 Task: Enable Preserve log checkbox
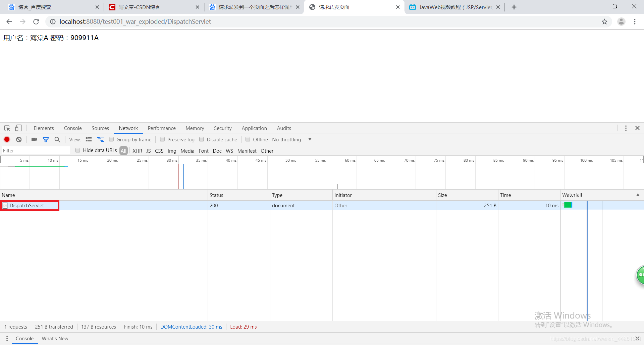[162, 139]
